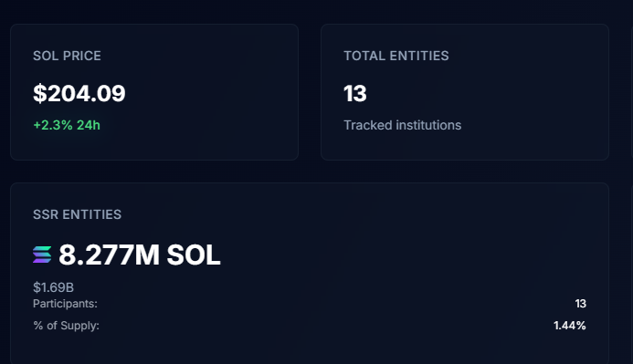This screenshot has height=364, width=633.
Task: Click the partially visible card at right edge
Action: [x=632, y=92]
